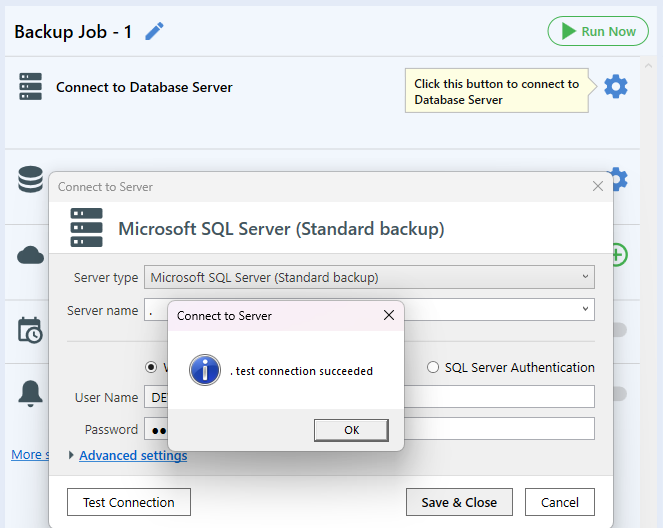Click the database server stack icon
663x528 pixels.
point(30,86)
